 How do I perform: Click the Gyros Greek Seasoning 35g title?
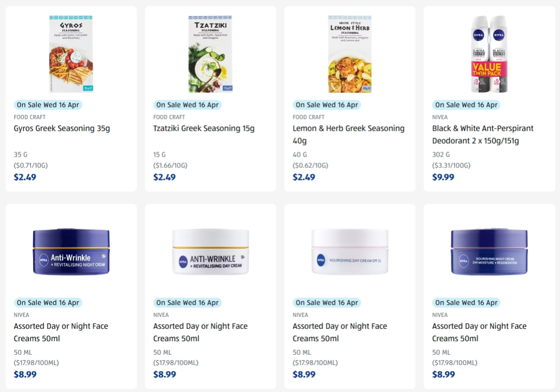pyautogui.click(x=62, y=129)
